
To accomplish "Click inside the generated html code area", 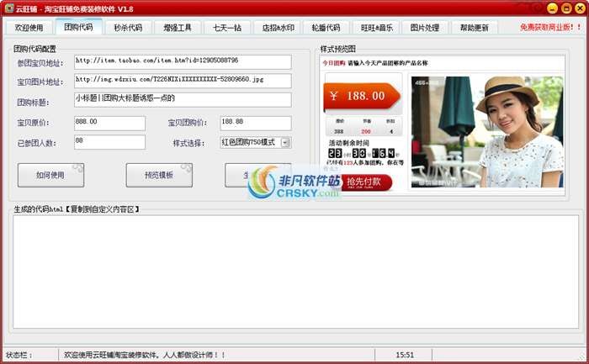I will [295, 272].
